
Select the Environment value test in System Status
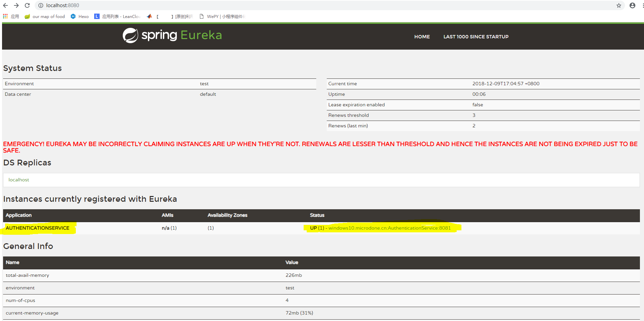click(x=204, y=84)
